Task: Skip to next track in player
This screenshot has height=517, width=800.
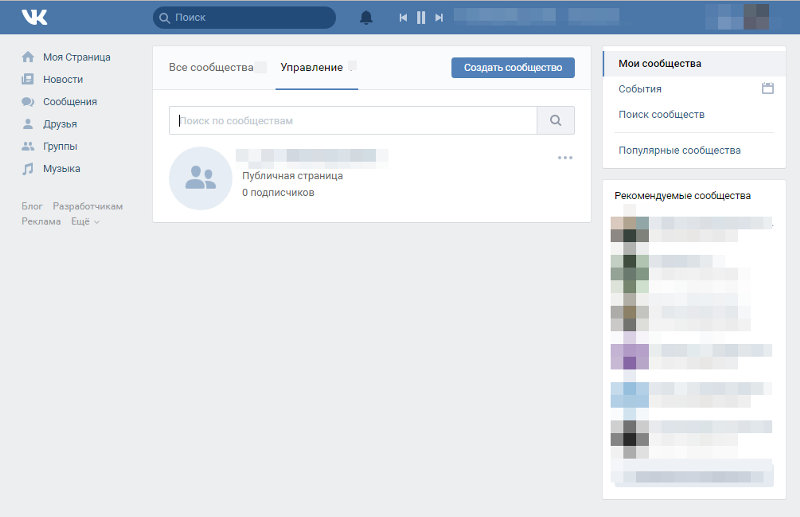Action: (439, 18)
